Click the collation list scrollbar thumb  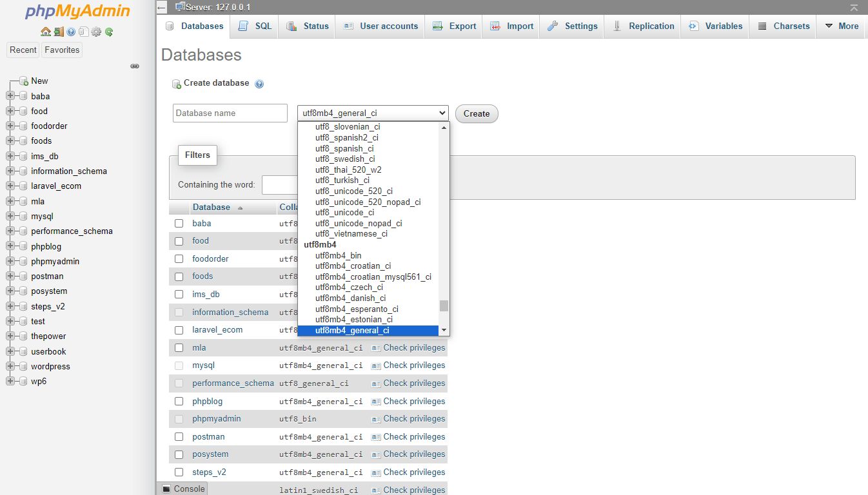(x=444, y=306)
